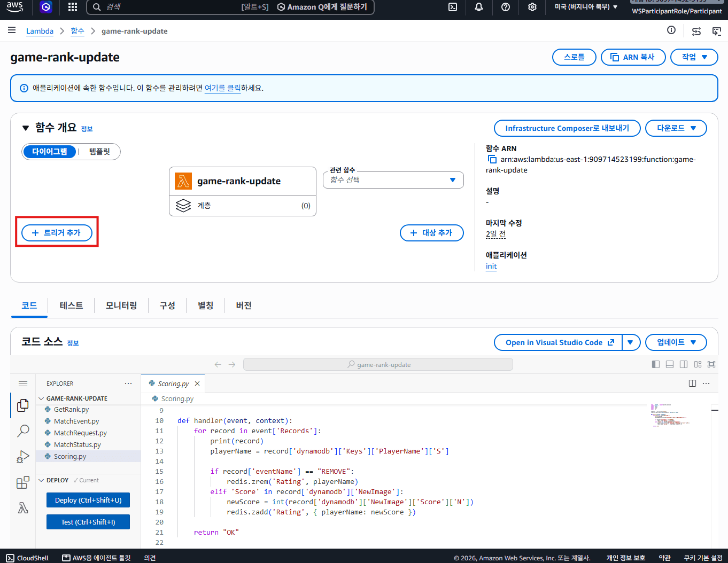Toggle the editor primary side bar layout icon
This screenshot has height=563, width=728.
pos(656,364)
